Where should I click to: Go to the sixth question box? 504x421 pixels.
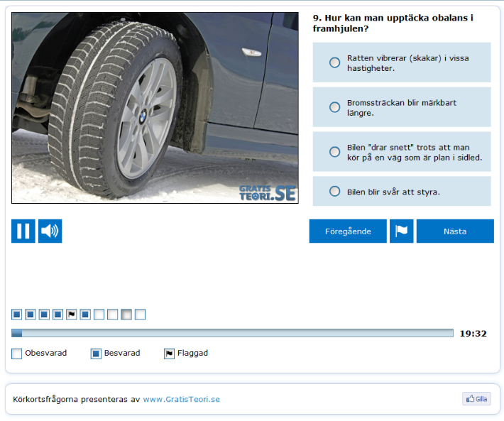(x=85, y=315)
